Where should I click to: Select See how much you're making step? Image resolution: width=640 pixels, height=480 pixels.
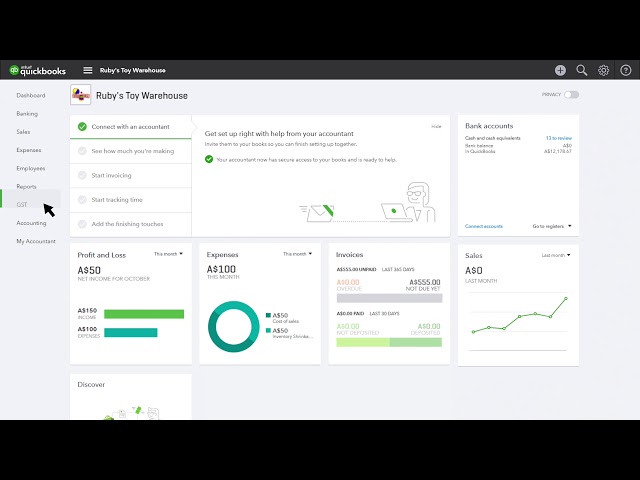coord(131,151)
